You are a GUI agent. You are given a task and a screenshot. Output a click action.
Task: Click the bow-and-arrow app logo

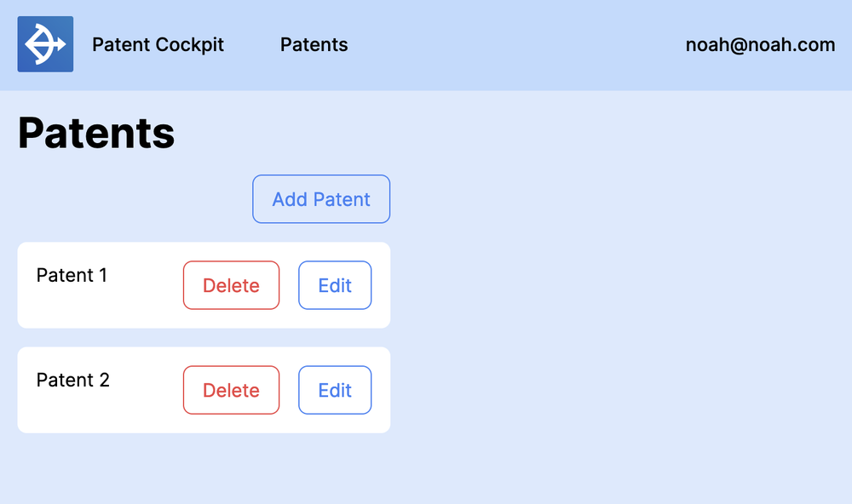45,44
